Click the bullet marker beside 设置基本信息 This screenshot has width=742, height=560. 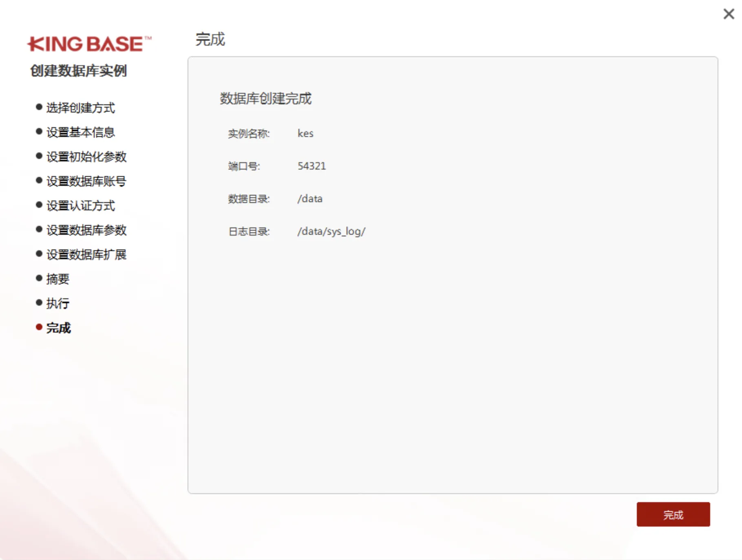point(38,132)
